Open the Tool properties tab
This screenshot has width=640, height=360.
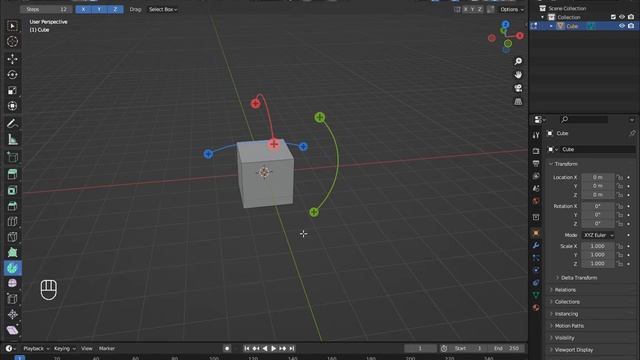pyautogui.click(x=536, y=135)
